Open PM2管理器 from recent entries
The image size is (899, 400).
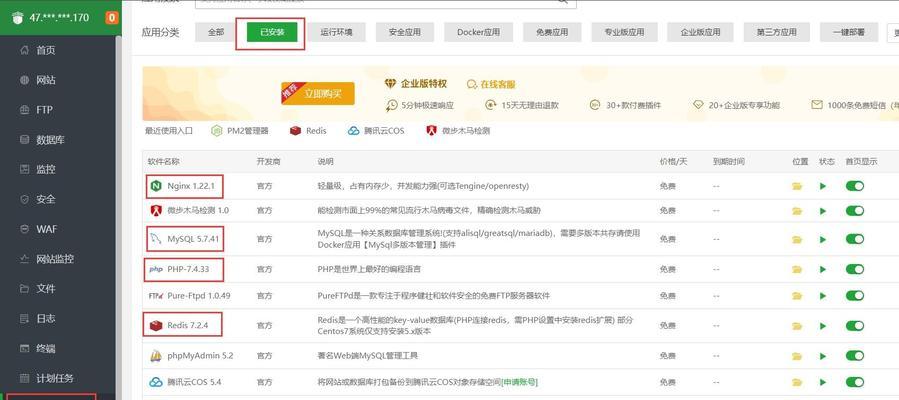click(x=240, y=131)
